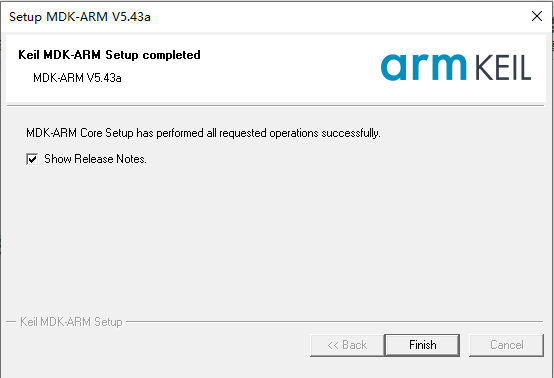The height and width of the screenshot is (378, 554).
Task: Click the horizontal separator below the header banner
Action: click(276, 105)
